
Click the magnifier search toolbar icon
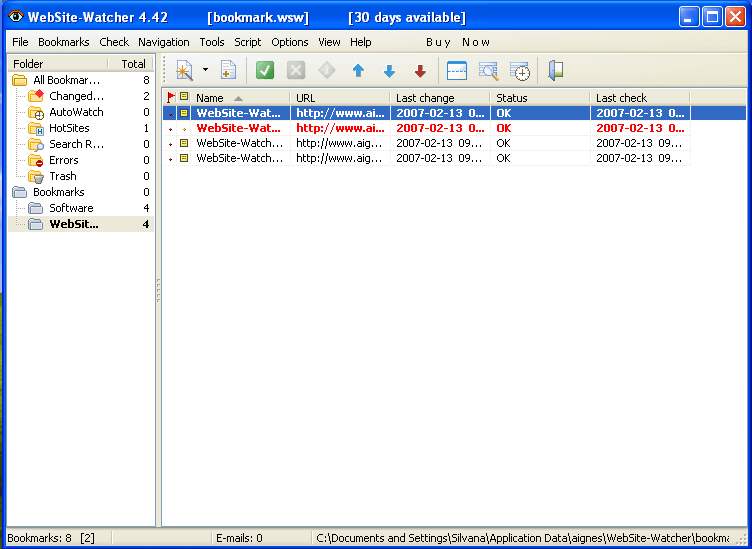(x=488, y=70)
